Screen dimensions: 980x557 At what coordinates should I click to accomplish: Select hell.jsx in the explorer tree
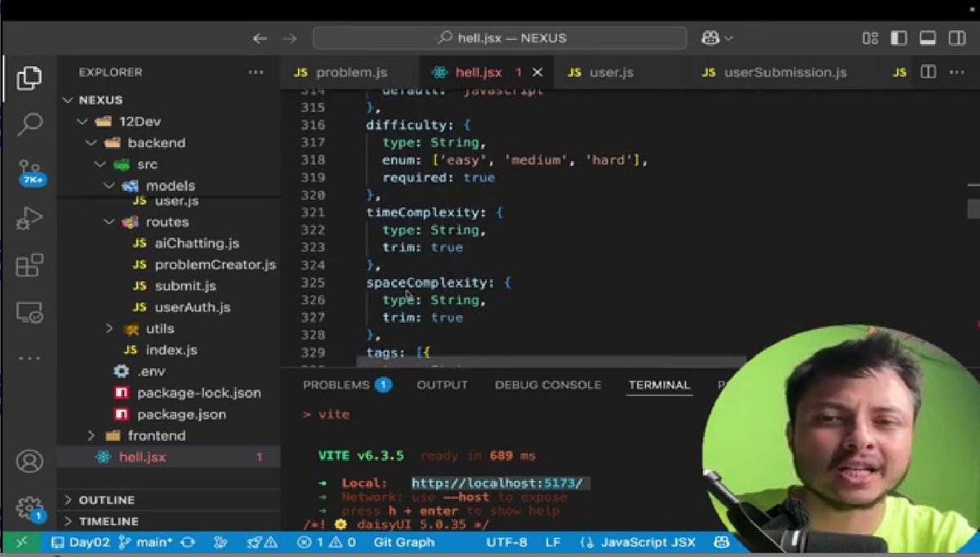click(x=168, y=457)
